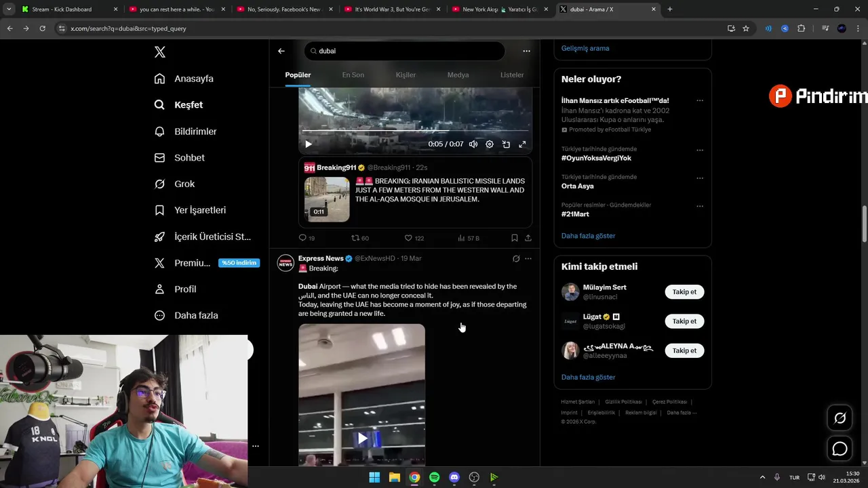Switch to the Listeler tab
The width and height of the screenshot is (868, 488).
tap(512, 75)
